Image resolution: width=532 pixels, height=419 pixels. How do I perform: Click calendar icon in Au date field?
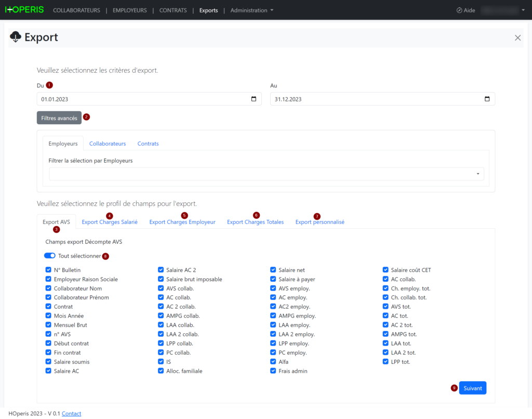click(487, 99)
